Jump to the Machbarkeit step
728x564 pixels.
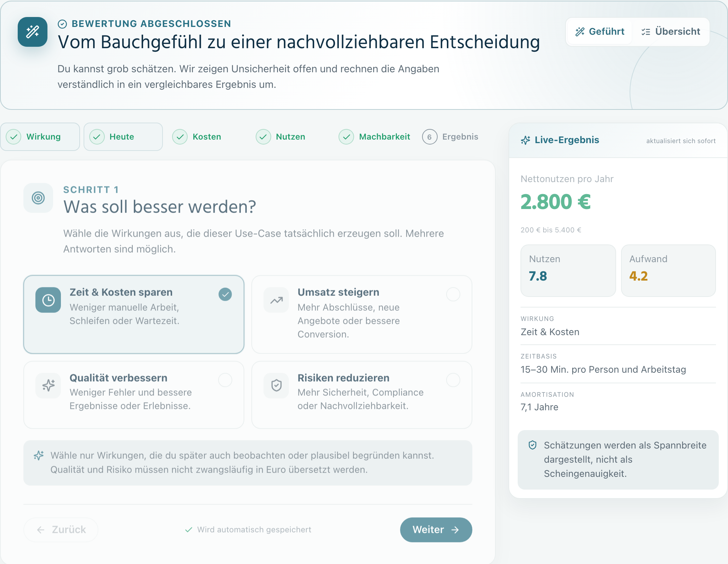click(375, 137)
